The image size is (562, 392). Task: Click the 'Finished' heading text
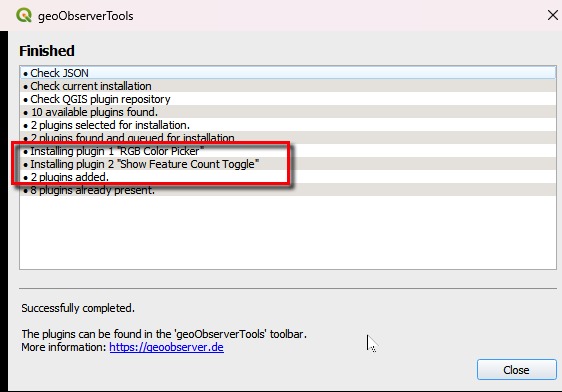point(47,51)
